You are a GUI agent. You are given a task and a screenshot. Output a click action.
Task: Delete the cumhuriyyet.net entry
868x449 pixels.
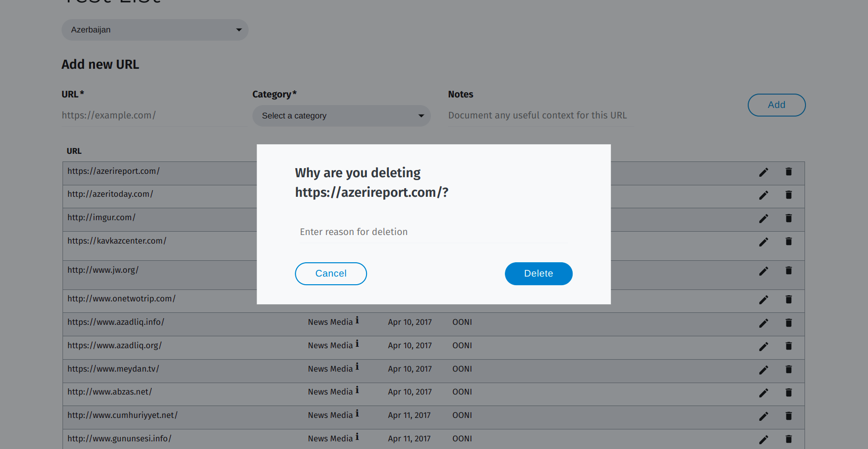pyautogui.click(x=788, y=416)
